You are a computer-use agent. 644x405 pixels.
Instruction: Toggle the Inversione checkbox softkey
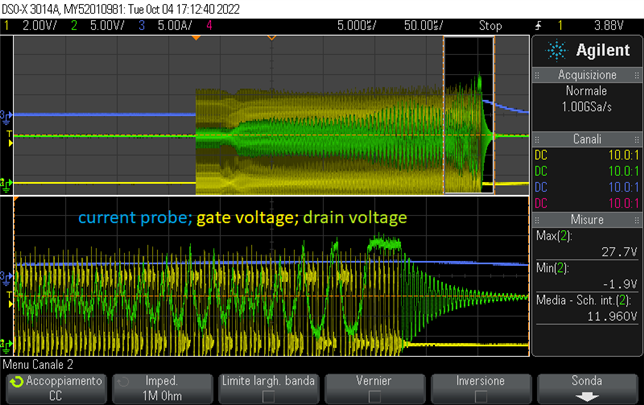[481, 396]
